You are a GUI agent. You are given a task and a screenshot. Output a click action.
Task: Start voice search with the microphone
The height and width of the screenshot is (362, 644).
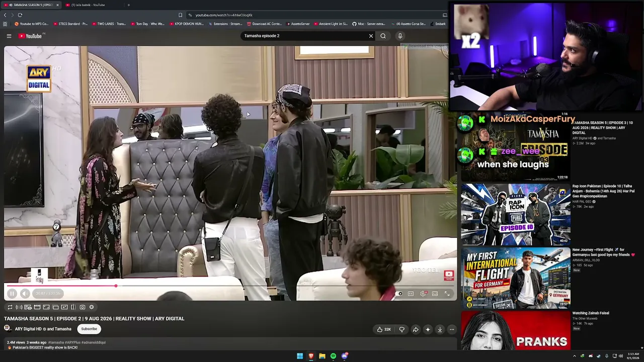pos(400,36)
